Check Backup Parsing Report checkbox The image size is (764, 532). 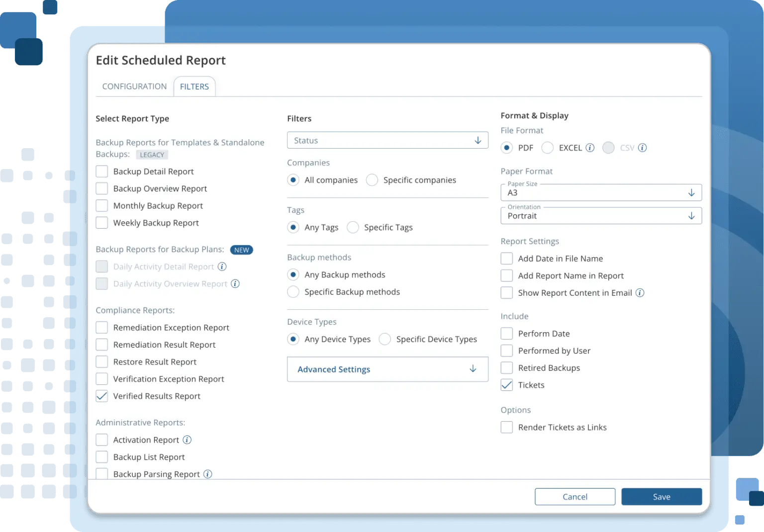coord(102,474)
